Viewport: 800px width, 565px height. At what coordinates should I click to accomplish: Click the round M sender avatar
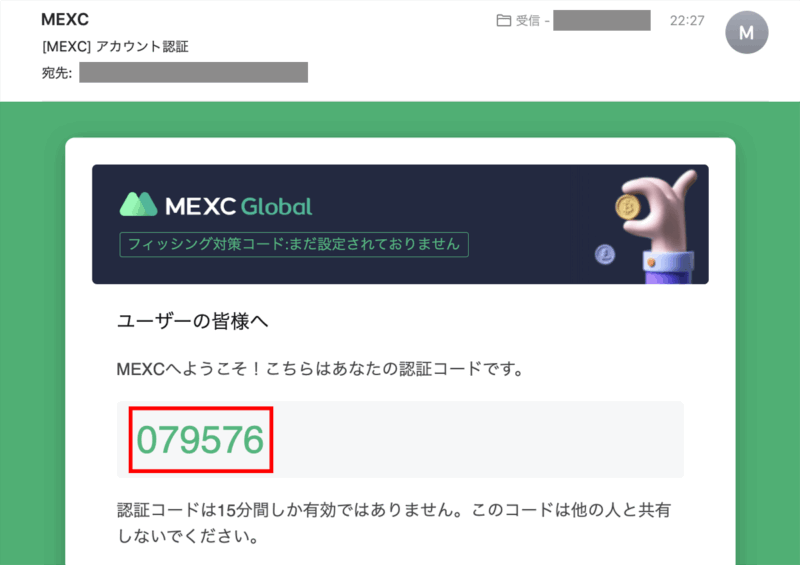pos(746,33)
